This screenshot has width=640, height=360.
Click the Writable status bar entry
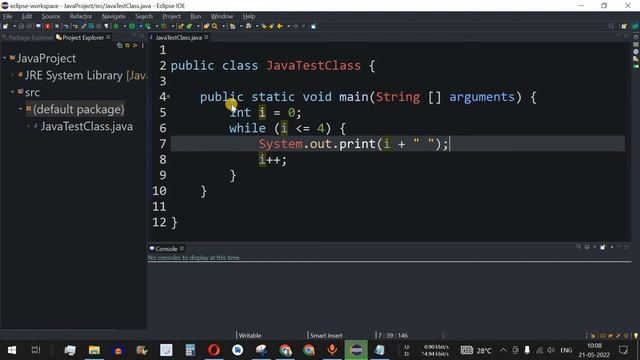[250, 336]
